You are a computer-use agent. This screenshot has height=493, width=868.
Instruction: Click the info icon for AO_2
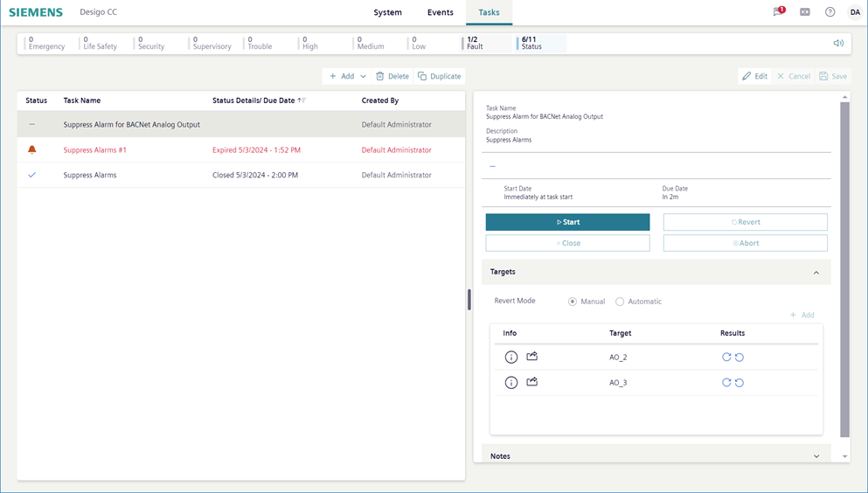coord(511,358)
